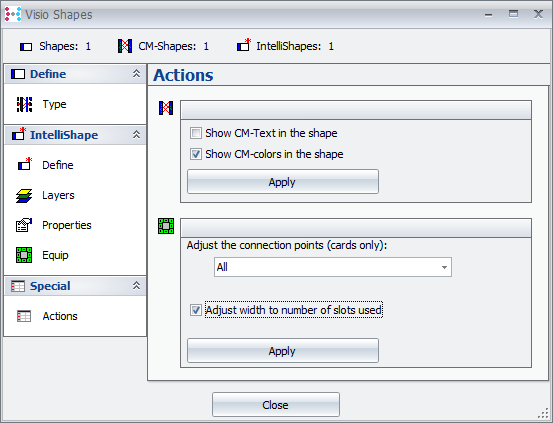The height and width of the screenshot is (423, 553).
Task: Click the CM-Shapes icon in the top bar
Action: [125, 46]
